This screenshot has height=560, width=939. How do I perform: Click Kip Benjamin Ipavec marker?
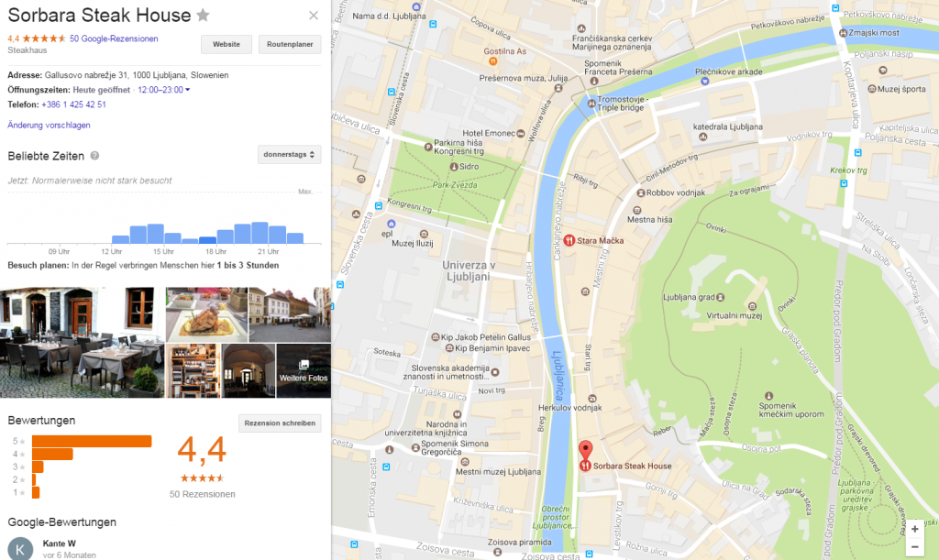pyautogui.click(x=448, y=348)
